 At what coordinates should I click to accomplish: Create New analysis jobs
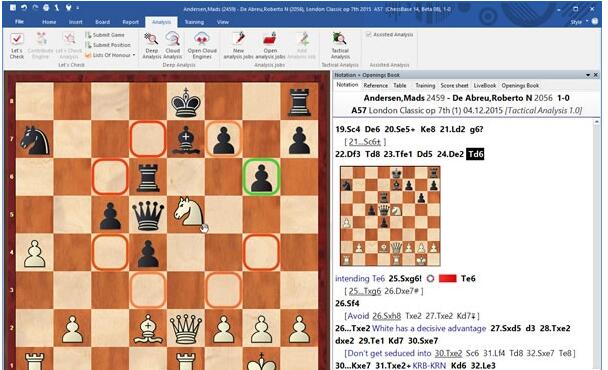point(238,46)
